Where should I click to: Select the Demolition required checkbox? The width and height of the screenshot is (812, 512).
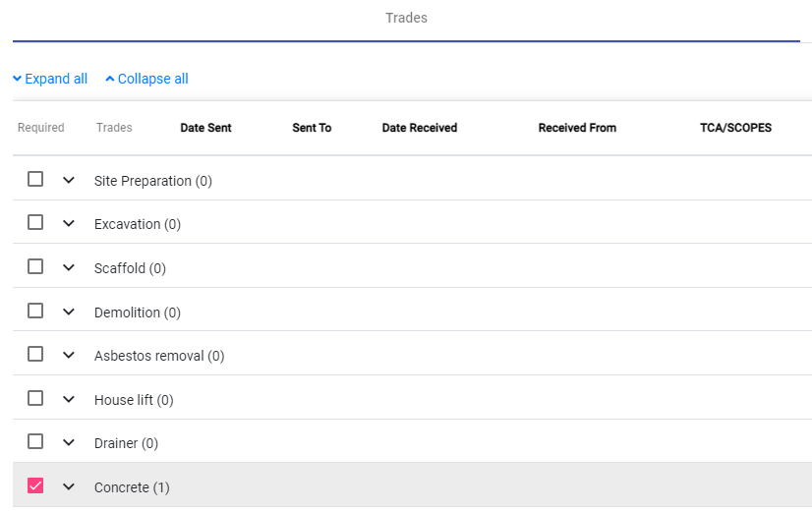35,311
